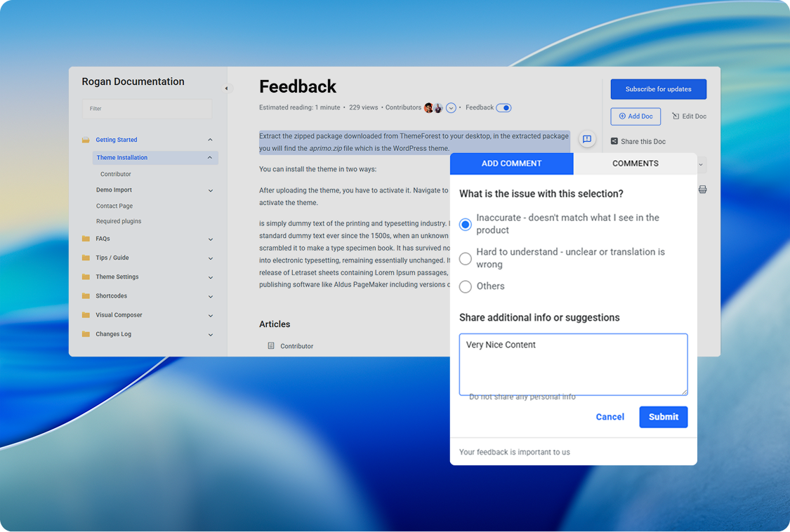
Task: Switch to the COMMENTS tab
Action: pyautogui.click(x=635, y=164)
